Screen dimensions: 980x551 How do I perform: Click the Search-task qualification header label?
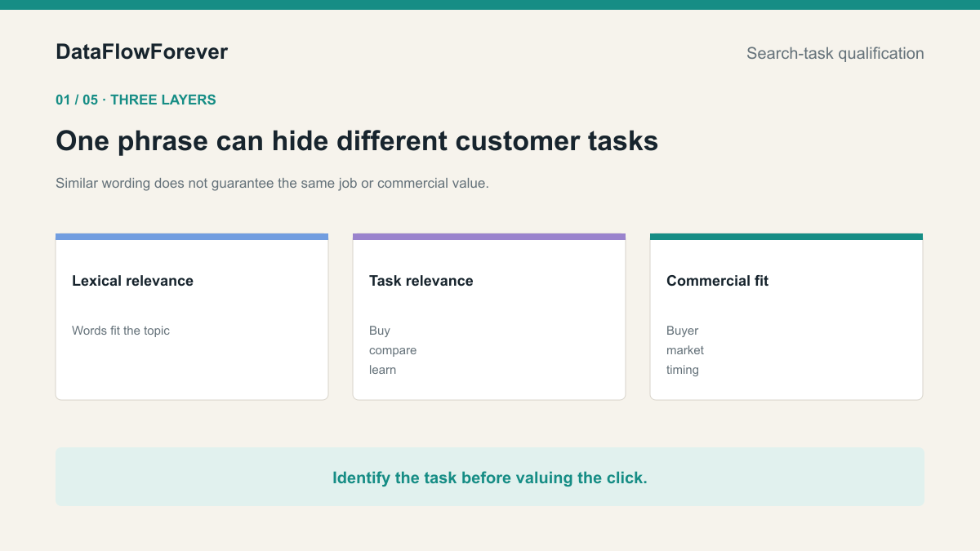point(835,54)
